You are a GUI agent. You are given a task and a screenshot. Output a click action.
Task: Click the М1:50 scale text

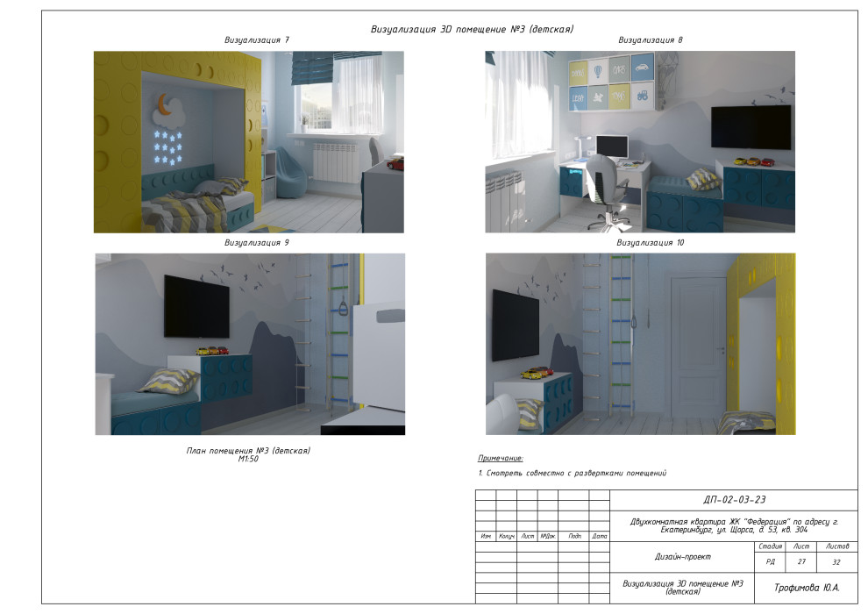click(x=248, y=459)
